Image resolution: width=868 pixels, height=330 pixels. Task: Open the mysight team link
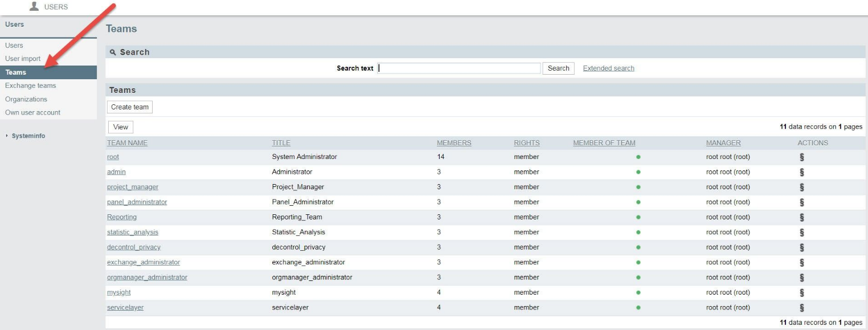click(119, 293)
